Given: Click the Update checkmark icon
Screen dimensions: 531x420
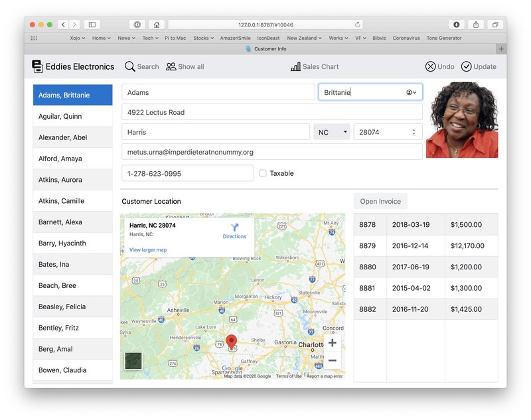Looking at the screenshot, I should (467, 66).
